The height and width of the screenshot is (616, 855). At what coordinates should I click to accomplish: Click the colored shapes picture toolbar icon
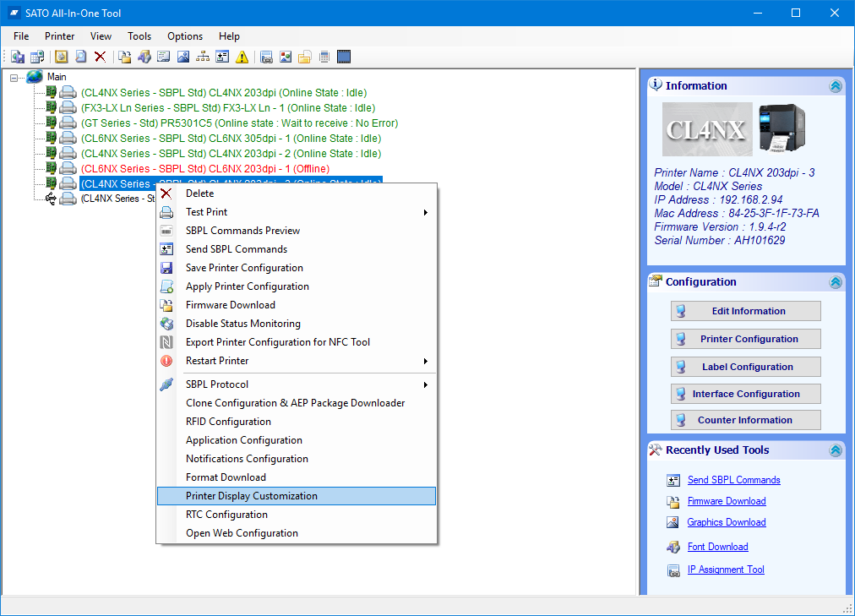[286, 57]
